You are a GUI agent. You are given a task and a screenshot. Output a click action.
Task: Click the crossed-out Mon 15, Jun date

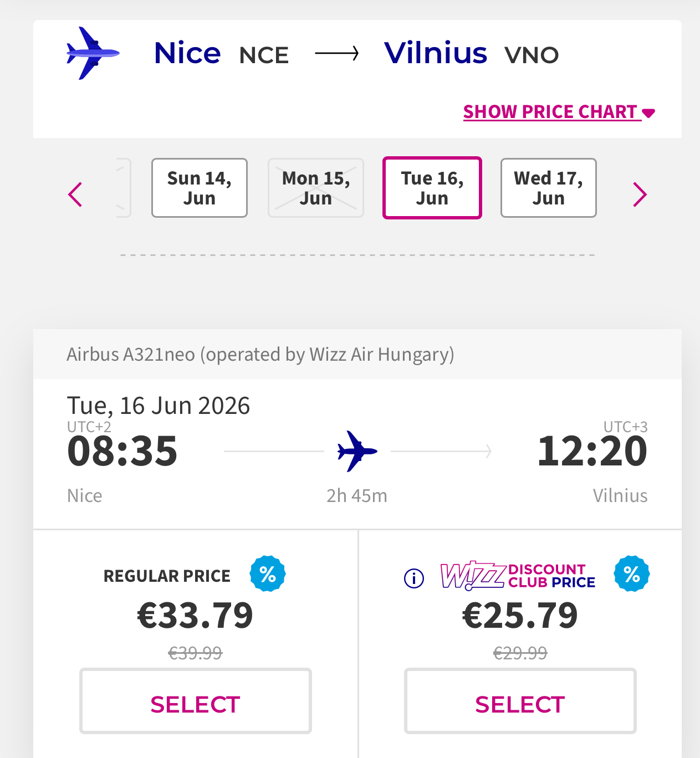316,188
